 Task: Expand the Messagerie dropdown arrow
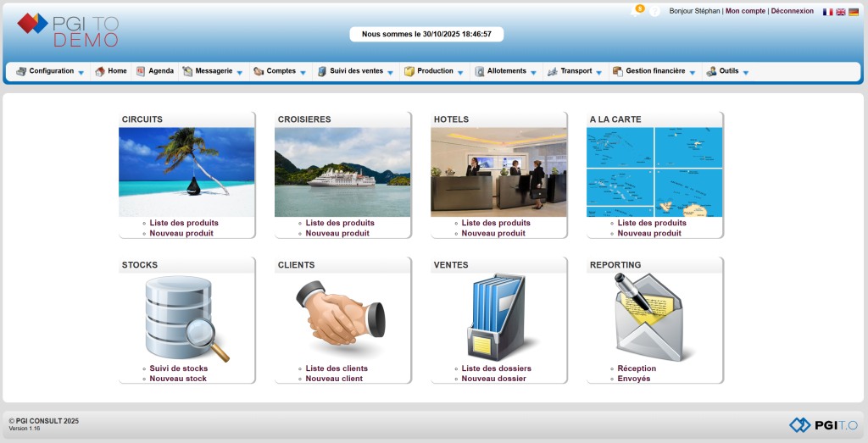(x=240, y=73)
